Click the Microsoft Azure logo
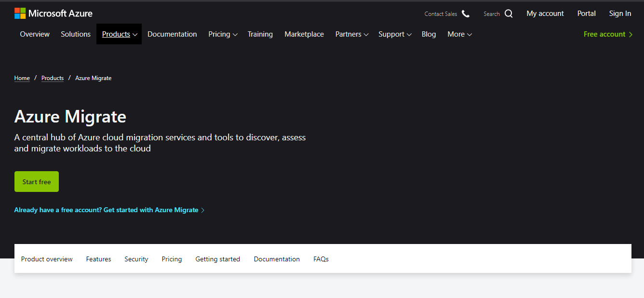The height and width of the screenshot is (298, 644). coord(54,14)
